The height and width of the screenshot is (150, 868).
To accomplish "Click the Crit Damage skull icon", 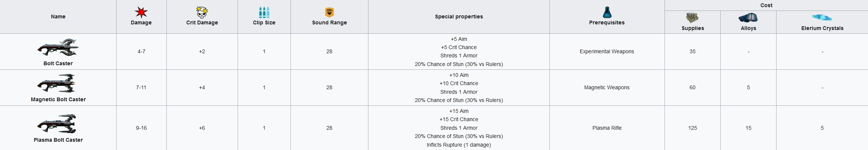I will [202, 12].
